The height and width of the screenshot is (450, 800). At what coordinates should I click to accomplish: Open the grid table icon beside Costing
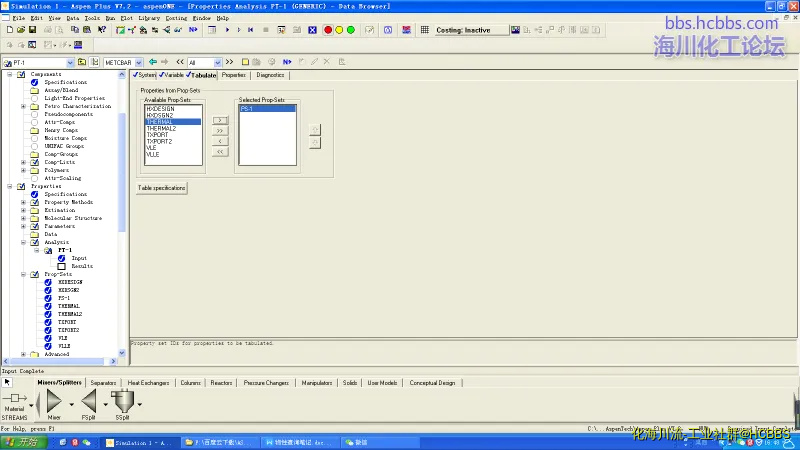[424, 30]
